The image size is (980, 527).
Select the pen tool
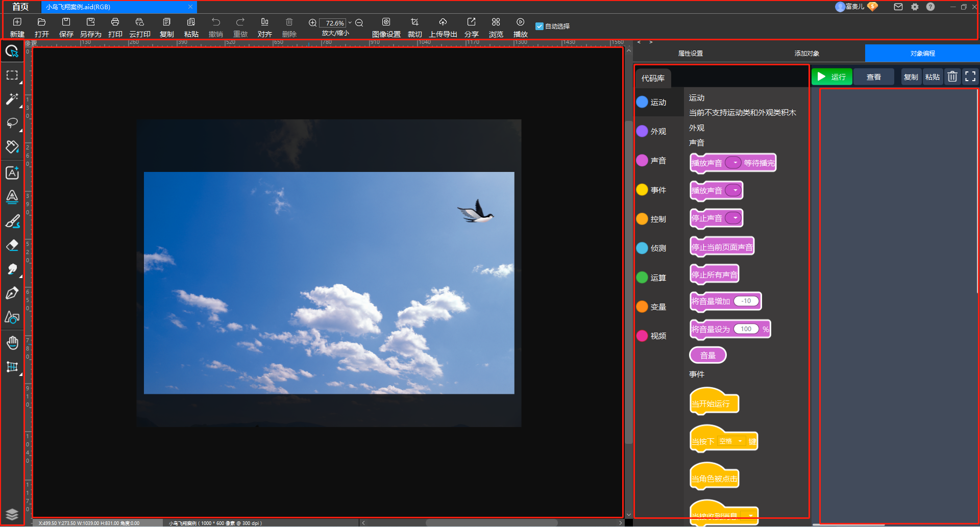tap(12, 293)
